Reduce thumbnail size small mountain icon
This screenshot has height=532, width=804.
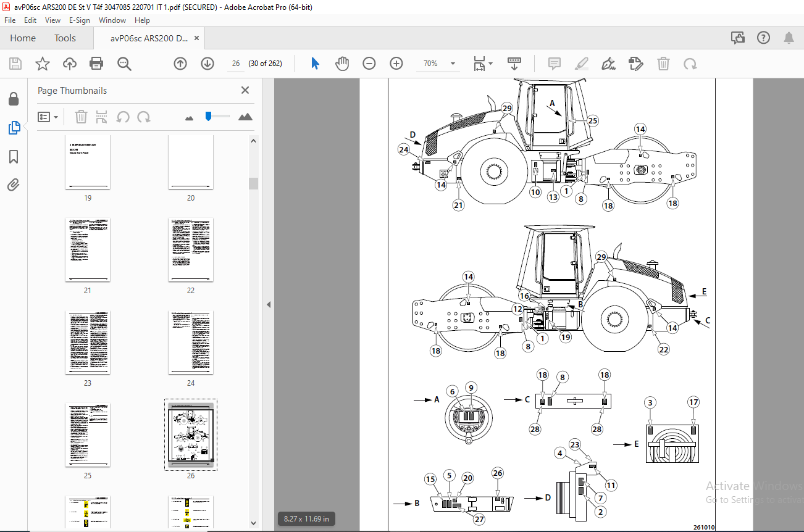click(x=190, y=117)
